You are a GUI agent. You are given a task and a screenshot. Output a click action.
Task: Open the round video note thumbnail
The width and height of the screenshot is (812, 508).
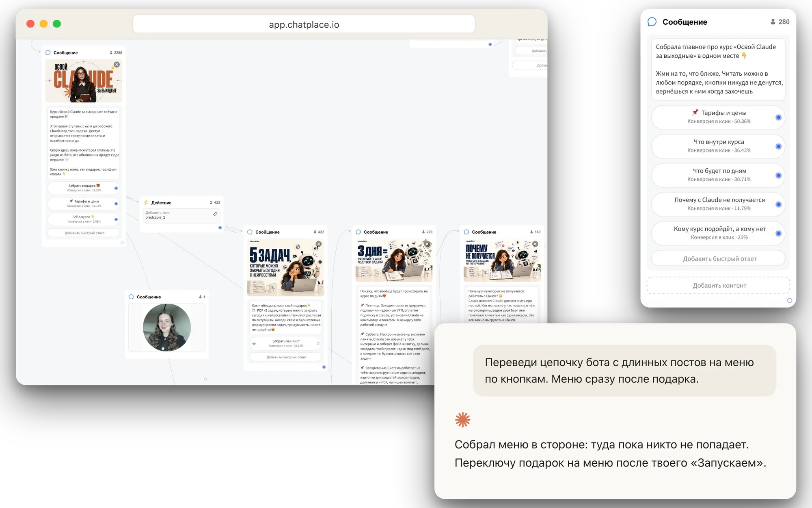167,327
